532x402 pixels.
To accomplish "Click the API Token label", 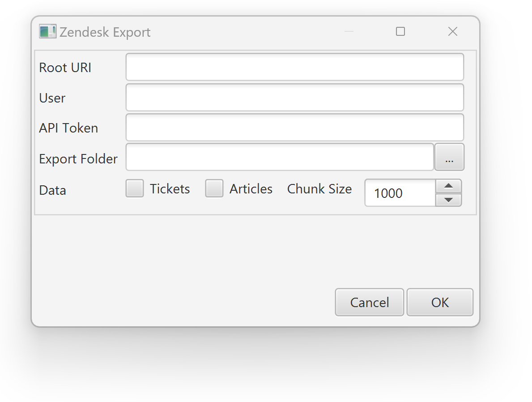I will (68, 128).
